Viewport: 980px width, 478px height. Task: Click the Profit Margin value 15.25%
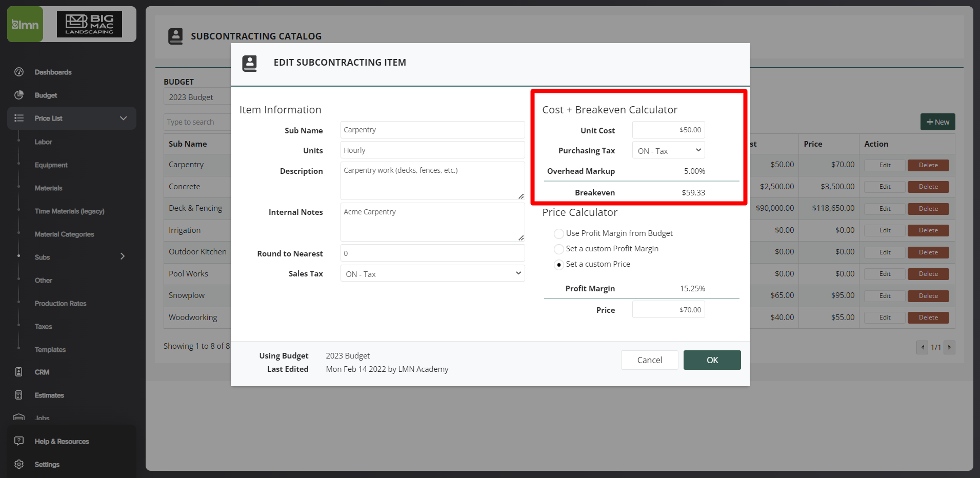pyautogui.click(x=692, y=289)
